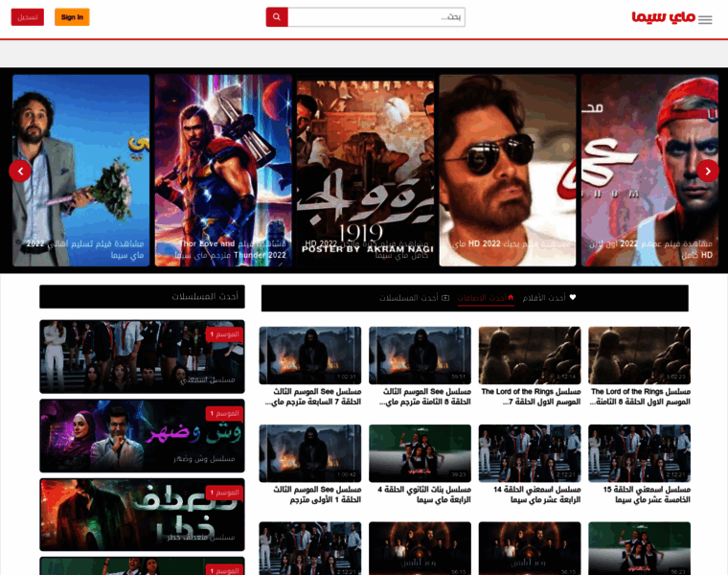This screenshot has width=728, height=575.
Task: Click the orange Sign In button
Action: coord(72,17)
